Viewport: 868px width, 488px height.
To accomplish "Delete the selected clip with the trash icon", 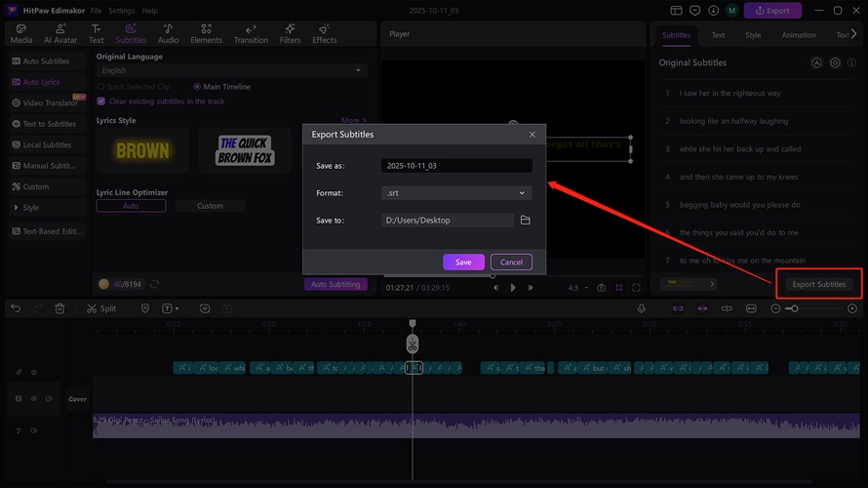I will (60, 308).
